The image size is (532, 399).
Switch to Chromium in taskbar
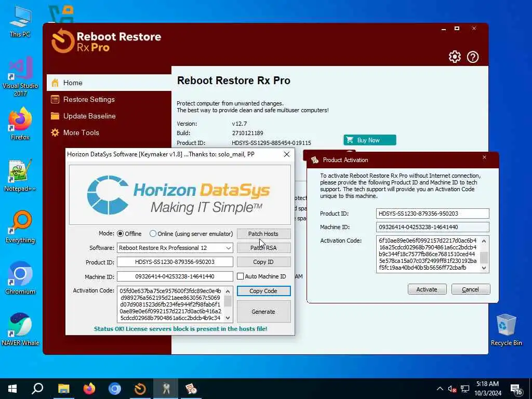pyautogui.click(x=115, y=389)
